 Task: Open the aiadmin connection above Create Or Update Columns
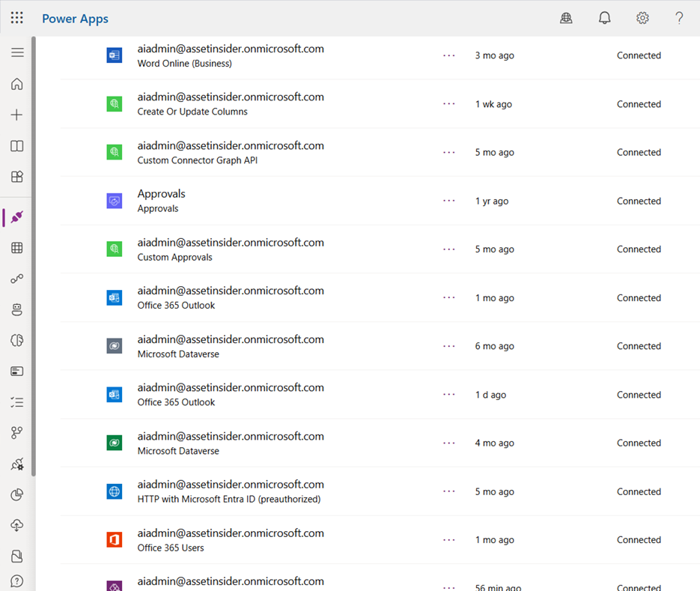tap(231, 97)
